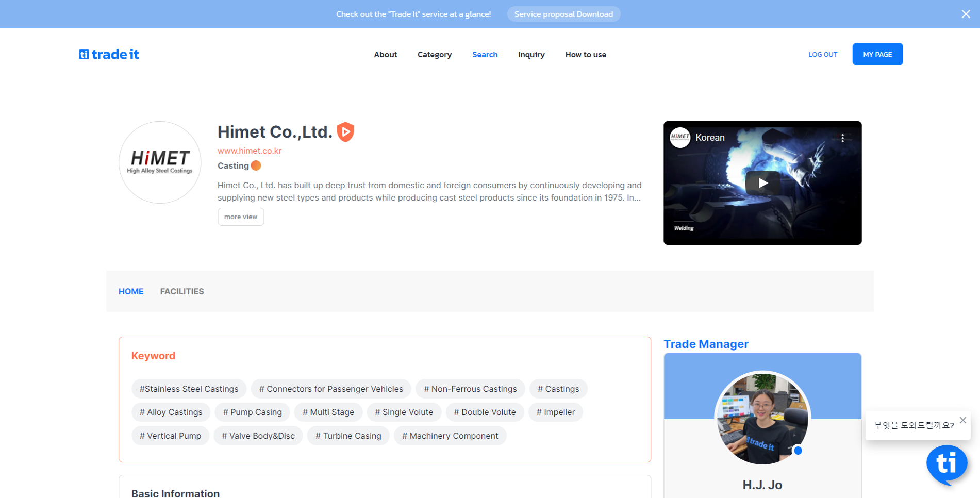Click the orange Casting category dot
980x498 pixels.
[x=256, y=165]
